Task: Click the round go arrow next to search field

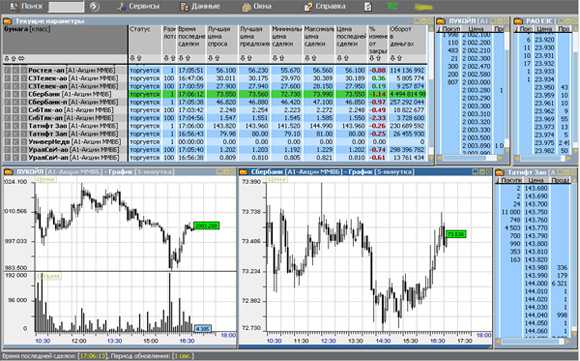Action: (x=94, y=6)
